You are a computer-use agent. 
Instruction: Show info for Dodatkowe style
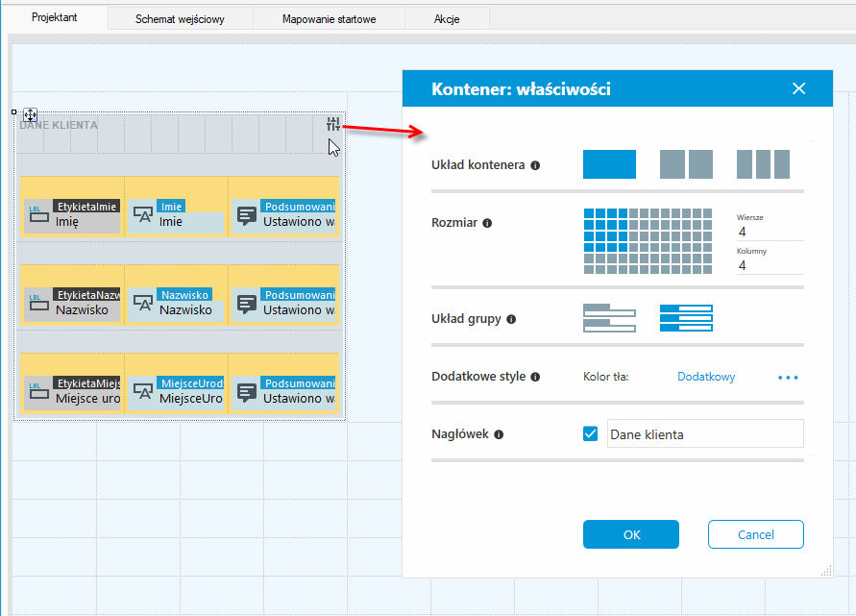coord(535,377)
